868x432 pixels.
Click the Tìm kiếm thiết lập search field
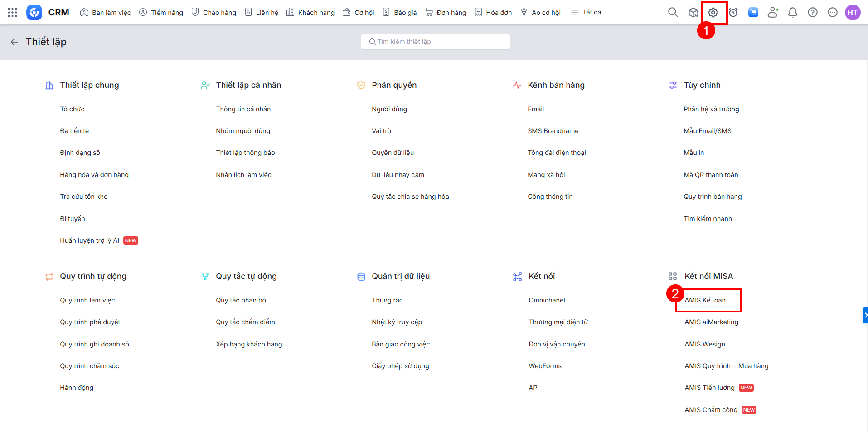tap(435, 42)
